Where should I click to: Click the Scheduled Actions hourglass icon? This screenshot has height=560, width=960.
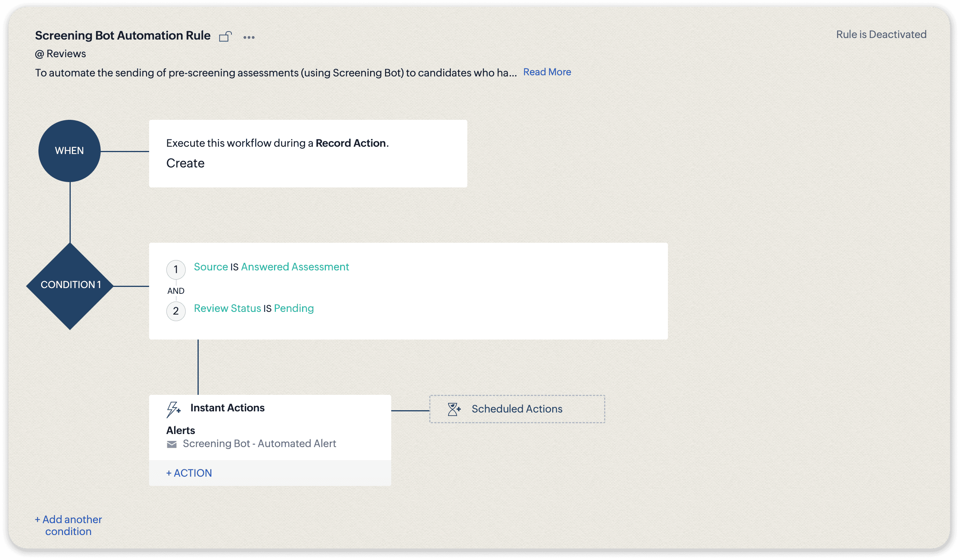(x=454, y=409)
